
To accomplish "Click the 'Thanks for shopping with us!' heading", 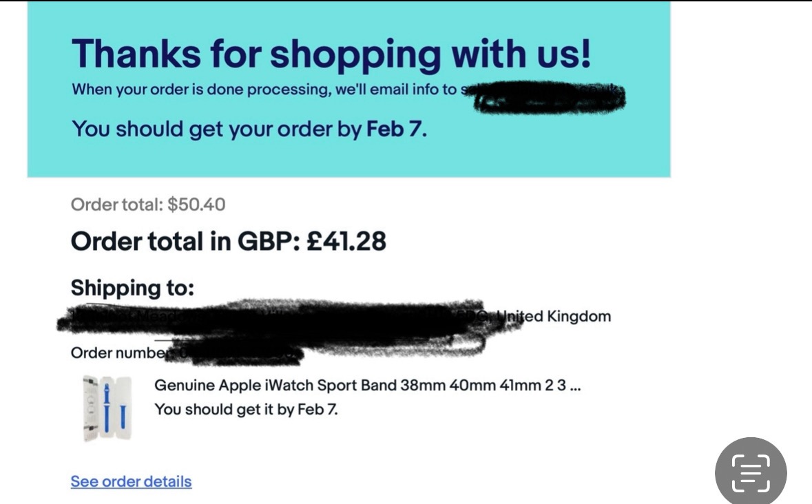I will pos(331,54).
